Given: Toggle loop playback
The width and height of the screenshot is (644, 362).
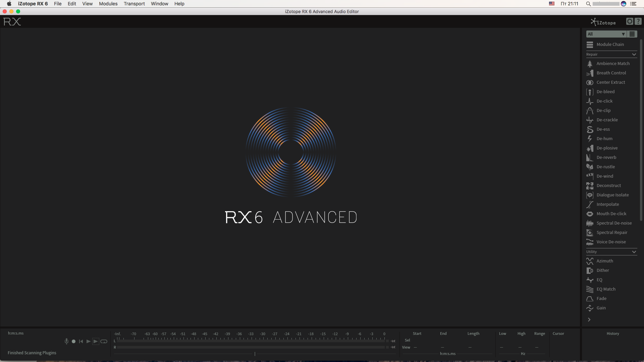Looking at the screenshot, I should 104,341.
